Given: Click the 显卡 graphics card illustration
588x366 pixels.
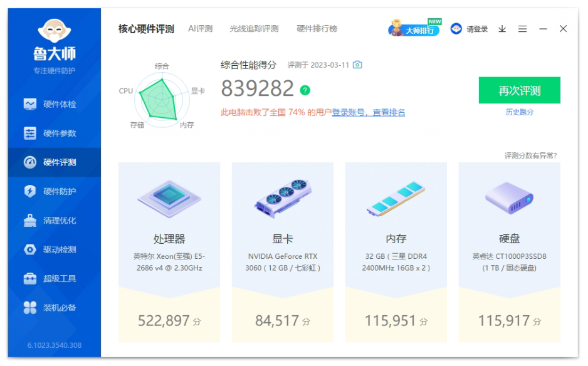Looking at the screenshot, I should coord(283,198).
